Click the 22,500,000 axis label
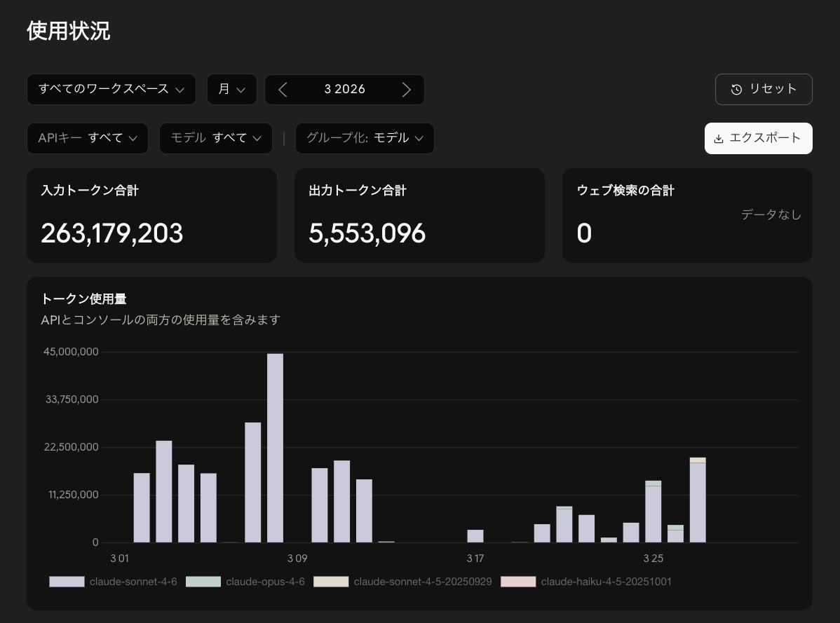The image size is (840, 623). point(72,447)
